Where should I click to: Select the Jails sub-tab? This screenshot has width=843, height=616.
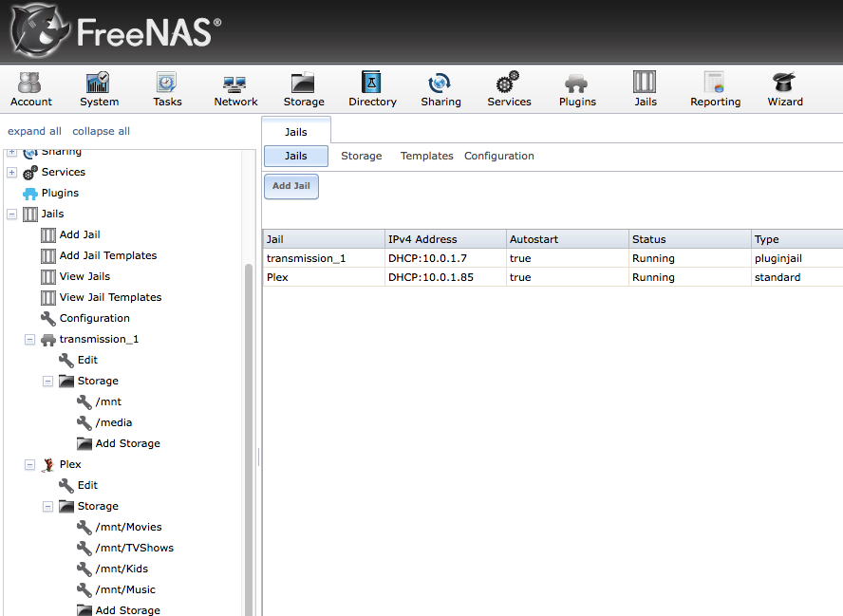coord(295,156)
